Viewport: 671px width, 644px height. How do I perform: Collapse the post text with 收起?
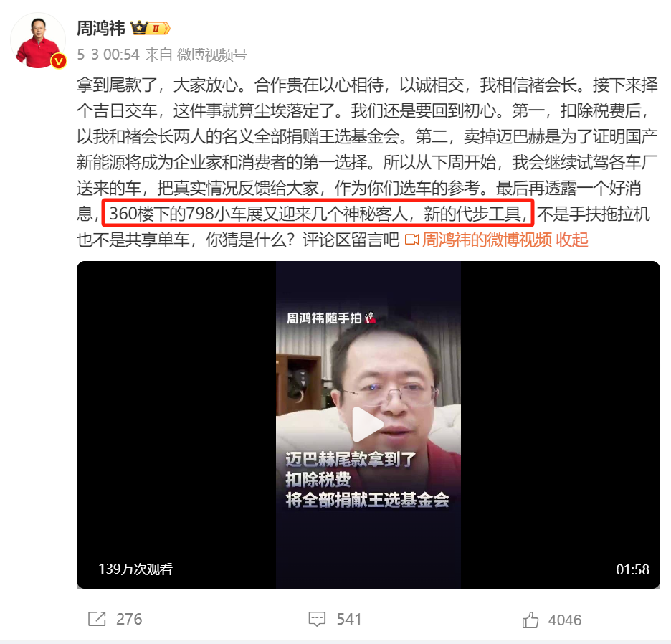point(572,240)
